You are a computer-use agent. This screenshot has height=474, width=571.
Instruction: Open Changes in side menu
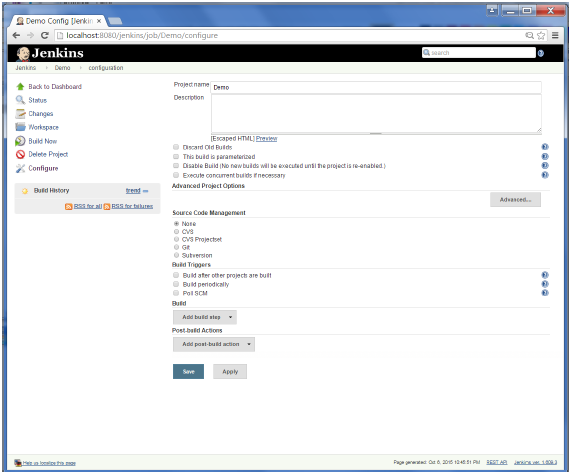pos(41,114)
